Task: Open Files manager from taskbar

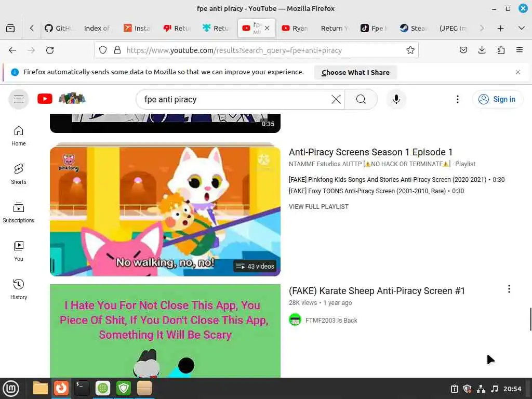Action: pyautogui.click(x=41, y=388)
